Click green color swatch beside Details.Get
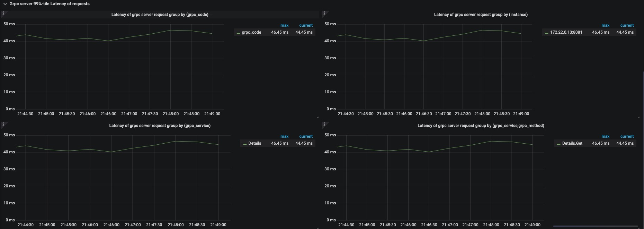Screen dimensions: 644x229 (x=558, y=144)
